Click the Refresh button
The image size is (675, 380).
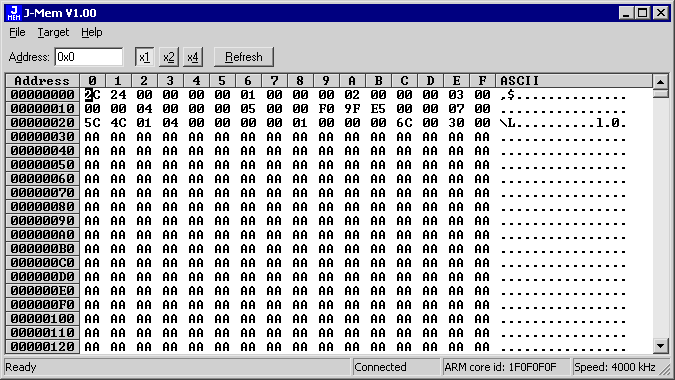coord(244,57)
